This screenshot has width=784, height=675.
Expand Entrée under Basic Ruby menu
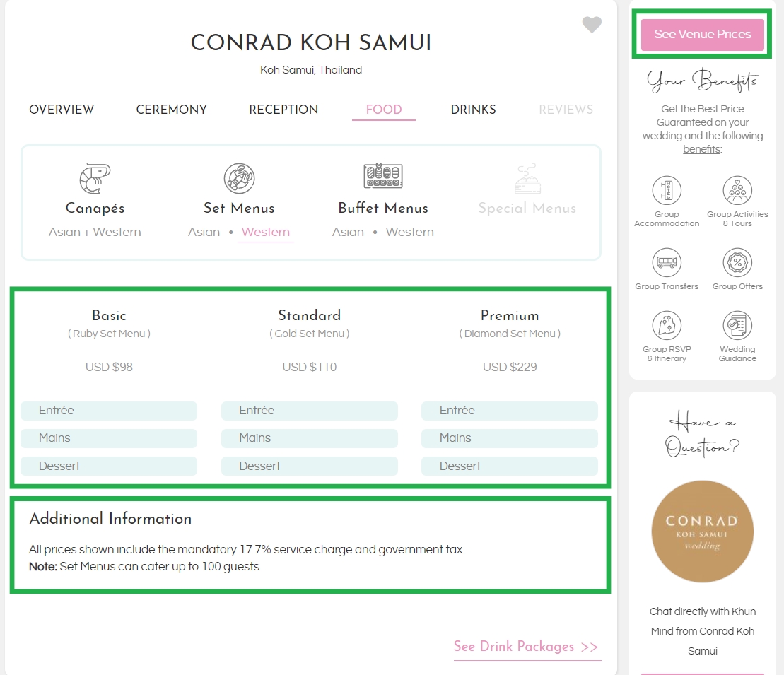point(108,411)
